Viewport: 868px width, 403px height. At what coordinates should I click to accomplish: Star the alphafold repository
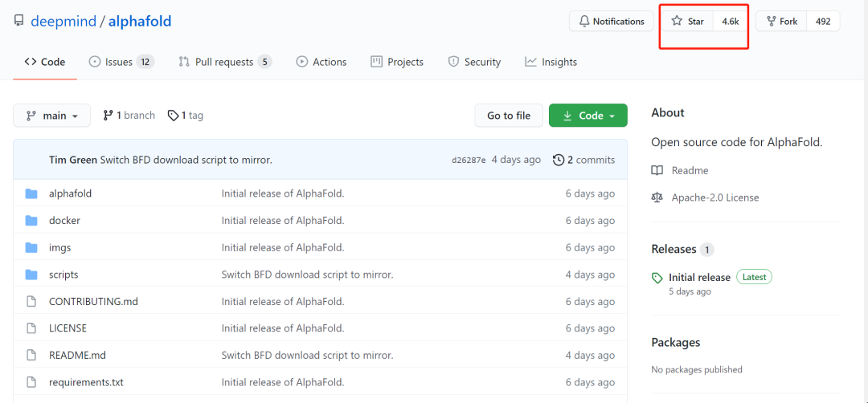[688, 22]
